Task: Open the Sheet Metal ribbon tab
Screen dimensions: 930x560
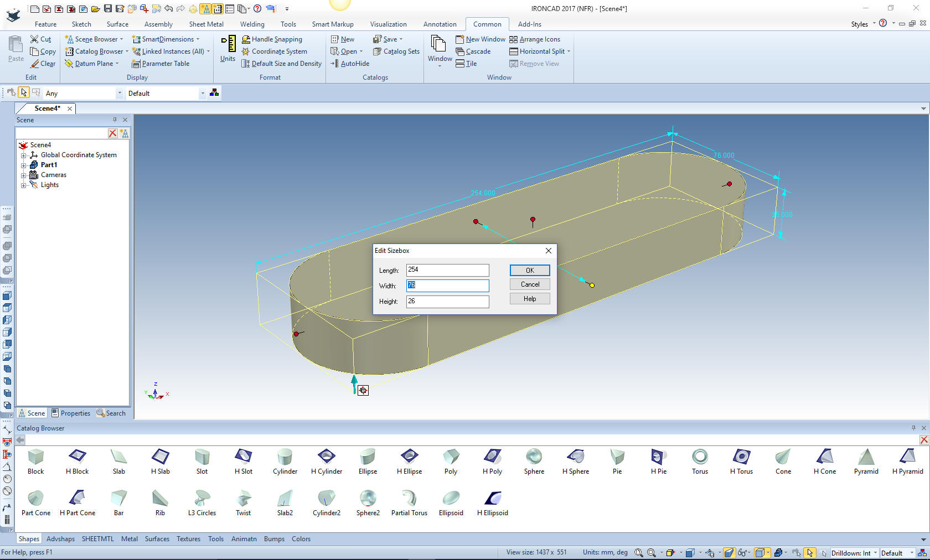Action: tap(206, 24)
